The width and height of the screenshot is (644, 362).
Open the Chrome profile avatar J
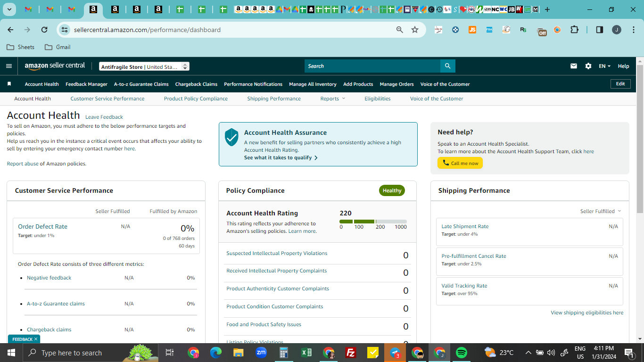tap(617, 30)
